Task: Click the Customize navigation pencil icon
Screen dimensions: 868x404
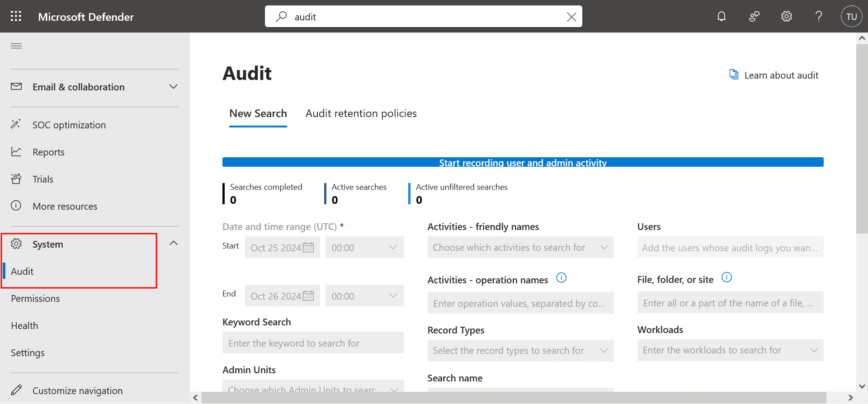Action: coord(16,390)
